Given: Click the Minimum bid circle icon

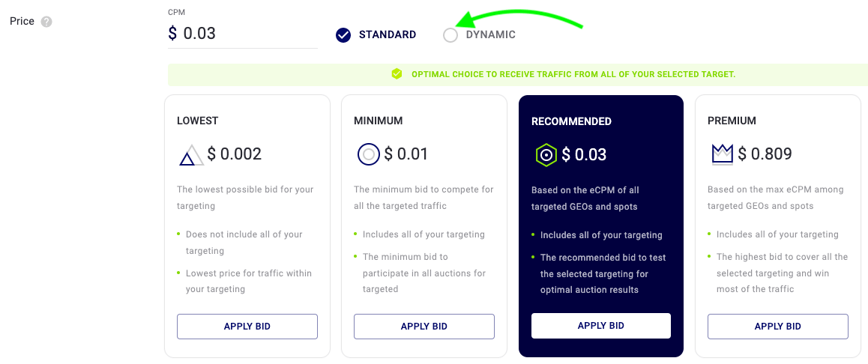Looking at the screenshot, I should pos(368,154).
